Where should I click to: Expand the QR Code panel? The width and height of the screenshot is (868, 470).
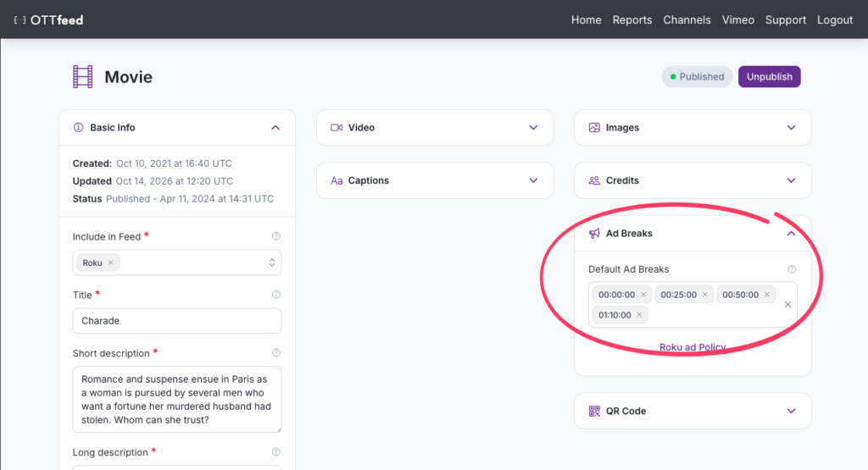[x=792, y=411]
